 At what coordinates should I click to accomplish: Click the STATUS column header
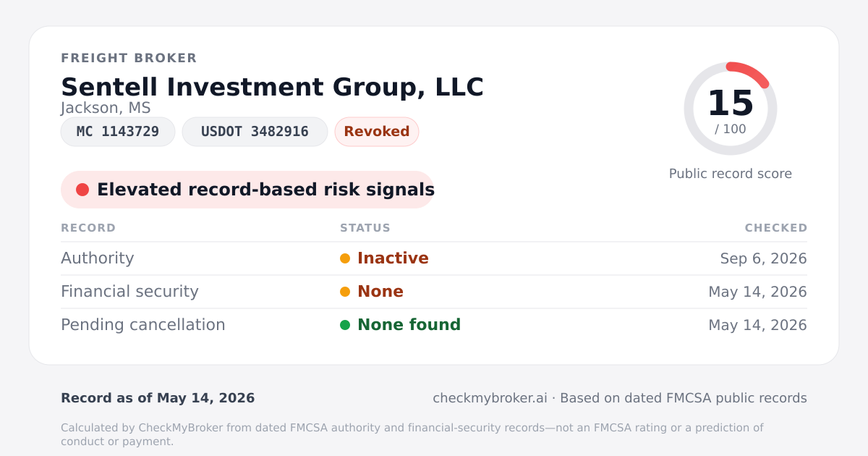(365, 228)
